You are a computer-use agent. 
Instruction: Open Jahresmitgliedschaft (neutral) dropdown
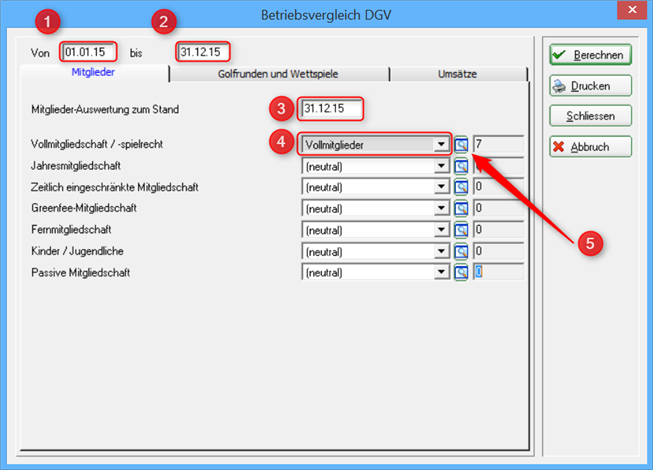pyautogui.click(x=441, y=166)
